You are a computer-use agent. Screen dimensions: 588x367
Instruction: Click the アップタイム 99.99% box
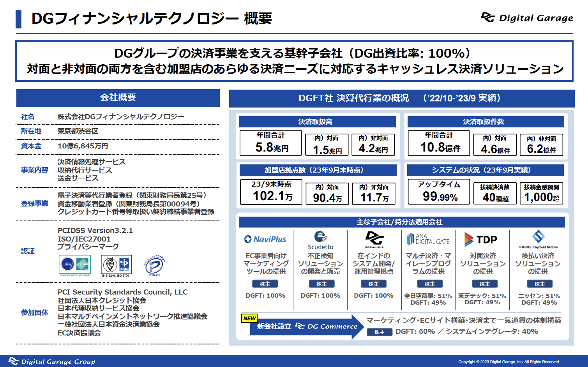pyautogui.click(x=439, y=192)
